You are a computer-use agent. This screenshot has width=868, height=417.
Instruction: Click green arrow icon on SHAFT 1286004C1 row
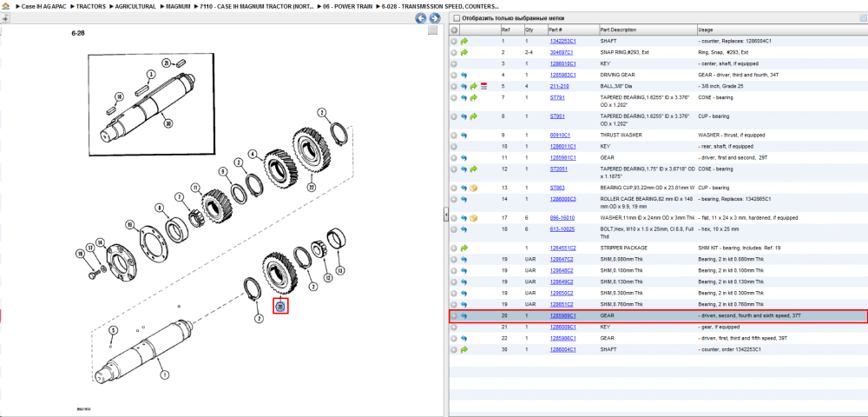[x=464, y=349]
